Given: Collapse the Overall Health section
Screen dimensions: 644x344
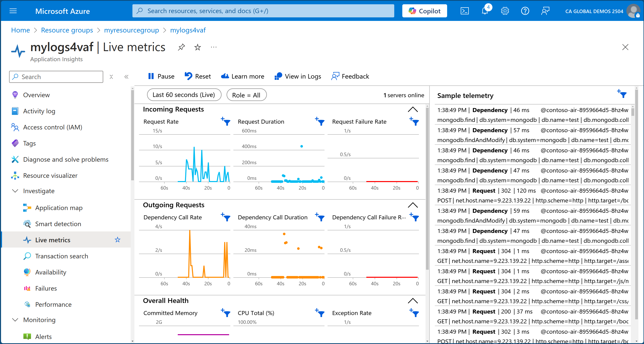Looking at the screenshot, I should (x=413, y=301).
